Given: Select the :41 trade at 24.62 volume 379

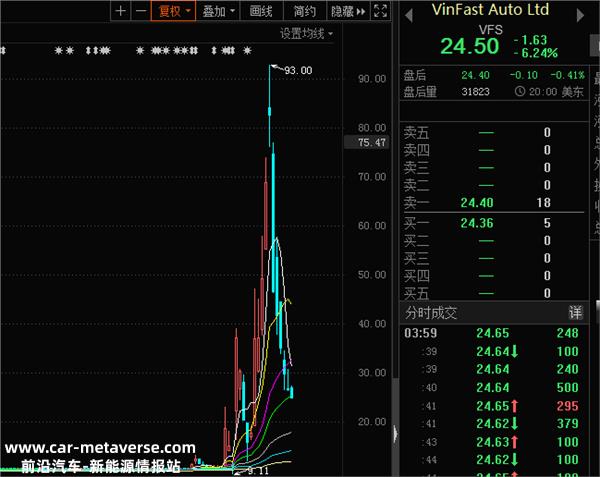Looking at the screenshot, I should [x=494, y=423].
